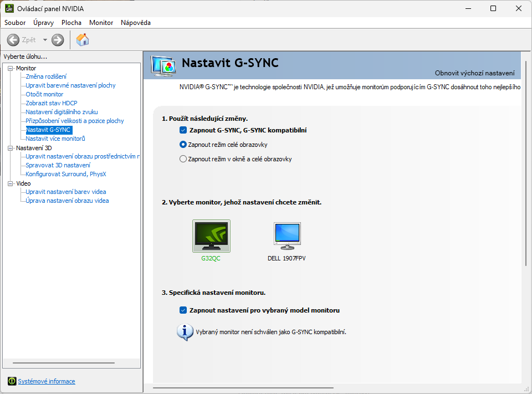The image size is (532, 394).
Task: Open Systémové informace link
Action: (47, 381)
